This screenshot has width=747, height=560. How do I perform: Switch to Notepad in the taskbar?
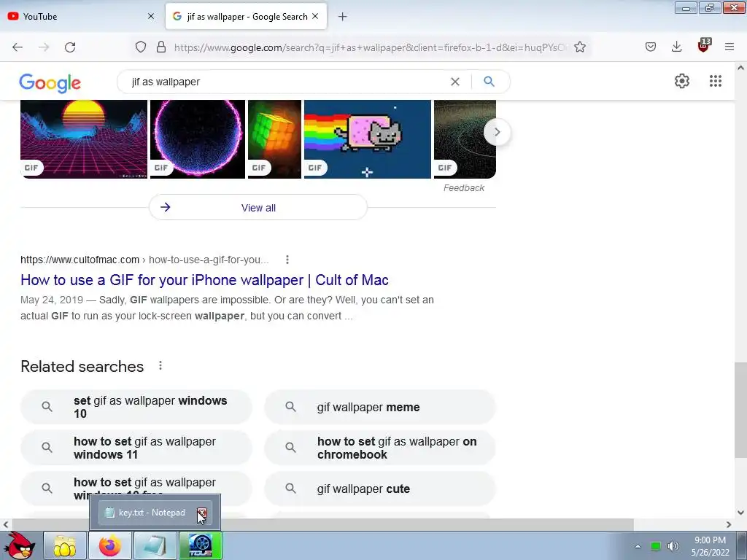[155, 545]
